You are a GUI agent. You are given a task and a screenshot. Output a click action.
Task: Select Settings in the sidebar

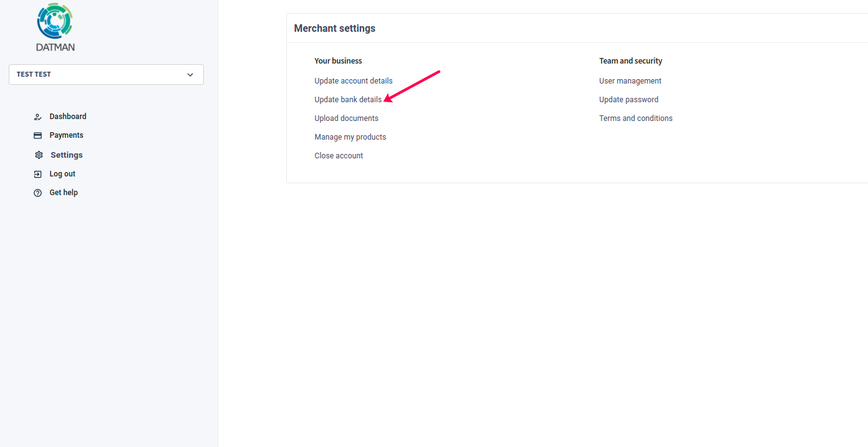(67, 155)
